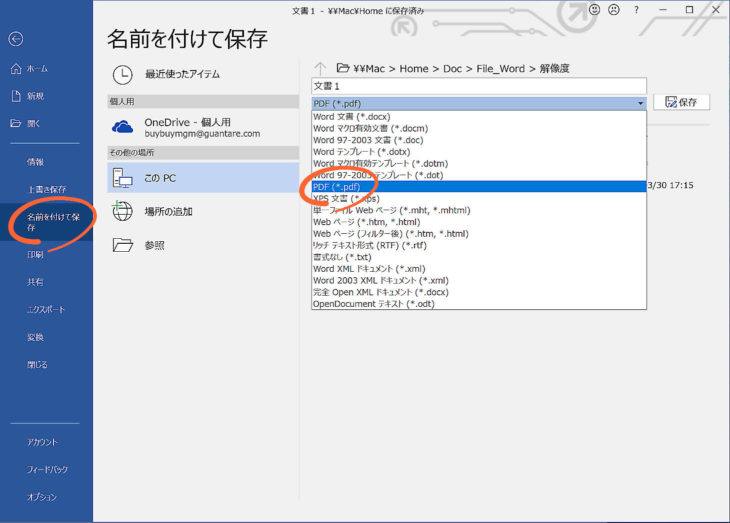
Task: Open the エクスポート (Export) menu item
Action: click(x=46, y=310)
